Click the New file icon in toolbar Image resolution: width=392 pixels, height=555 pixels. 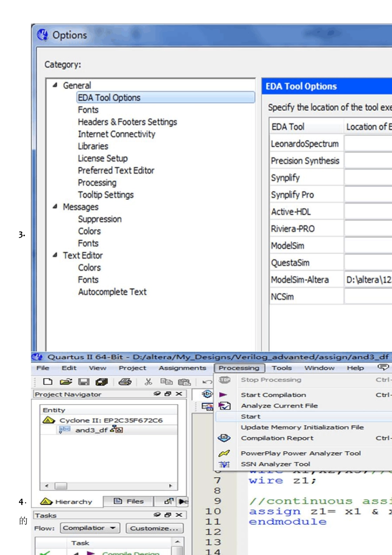tap(48, 382)
